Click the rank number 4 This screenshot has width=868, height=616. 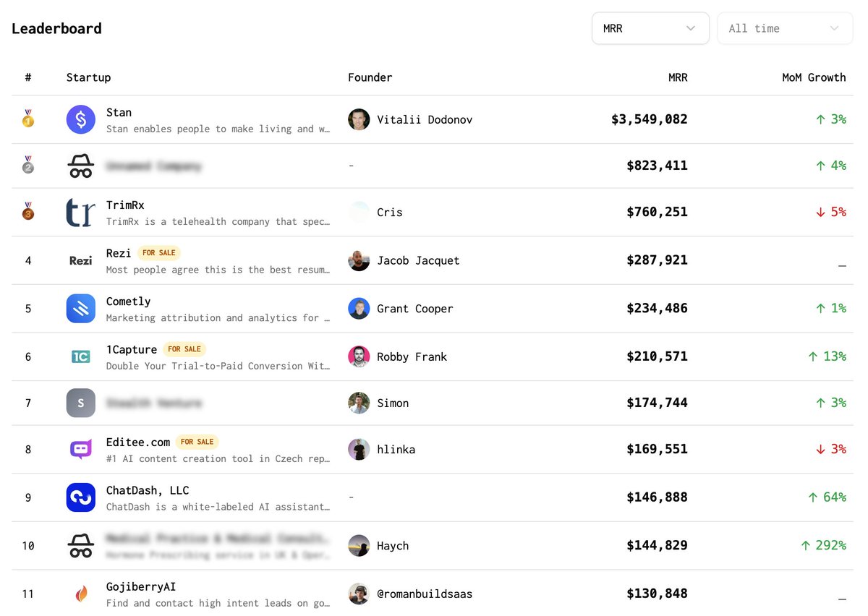pyautogui.click(x=28, y=260)
